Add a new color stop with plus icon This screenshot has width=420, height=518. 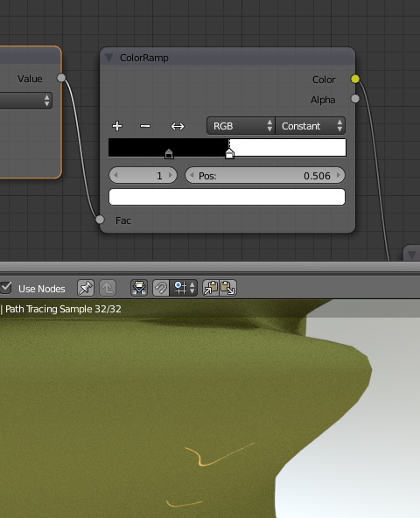pos(117,126)
